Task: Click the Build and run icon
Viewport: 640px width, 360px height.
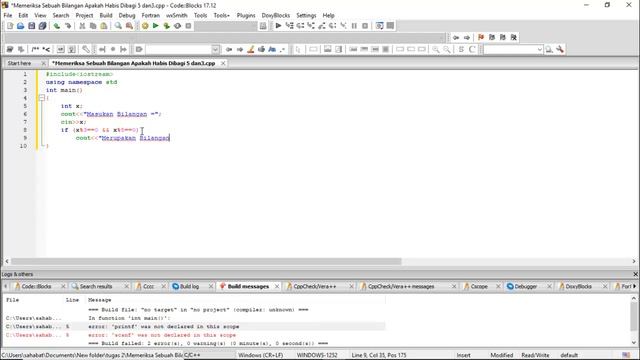Action: tap(167, 26)
